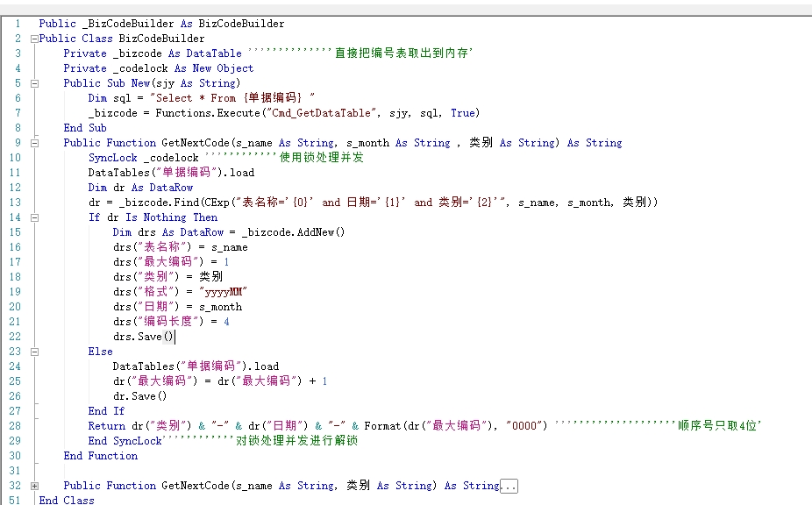
Task: Click 'End Function' on line 30
Action: 101,456
